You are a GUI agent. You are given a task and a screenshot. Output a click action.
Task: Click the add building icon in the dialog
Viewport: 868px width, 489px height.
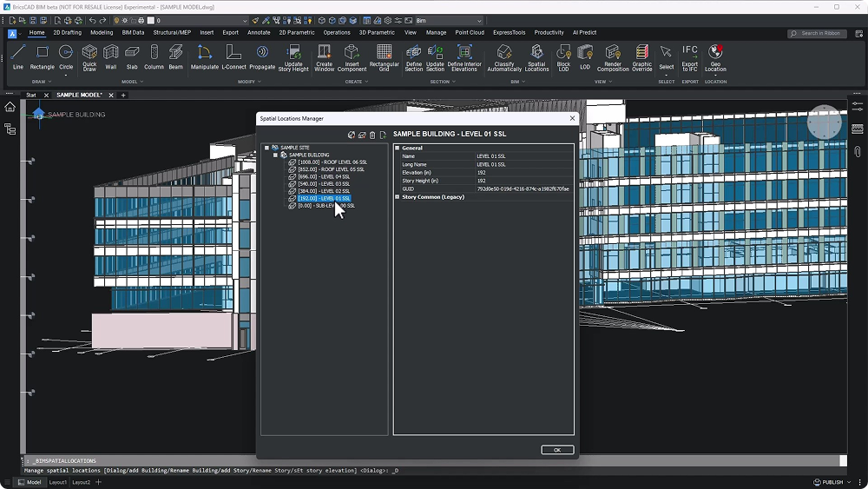tap(351, 135)
